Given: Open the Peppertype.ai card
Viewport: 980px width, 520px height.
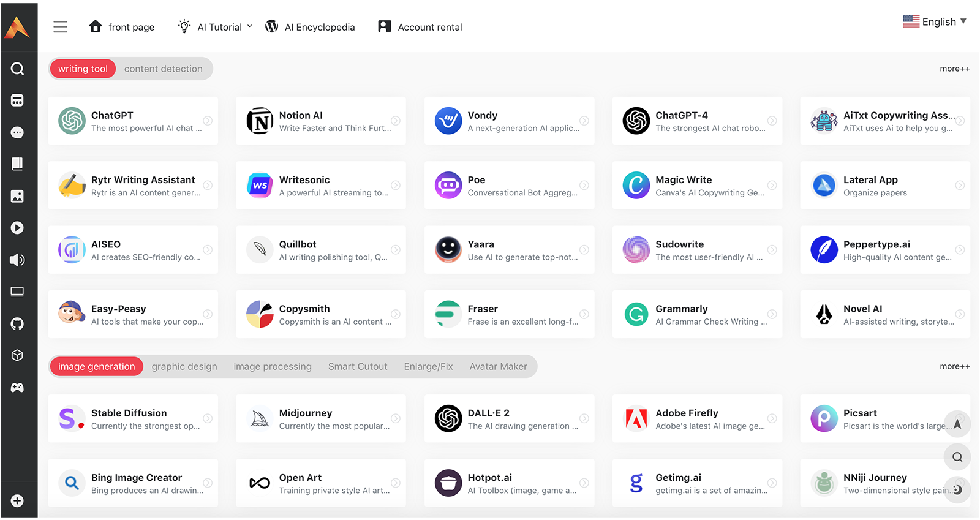Looking at the screenshot, I should tap(885, 250).
